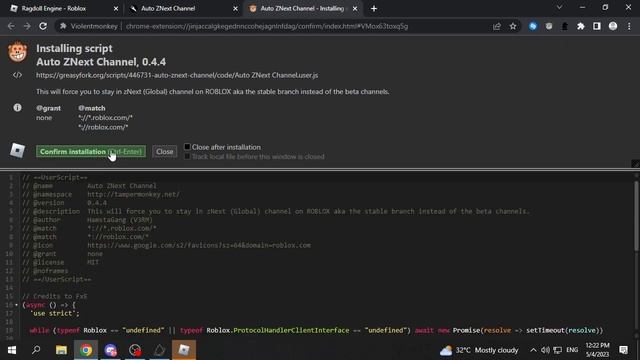Click the Roblox Studio taskbar icon
640x360 pixels.
click(x=159, y=350)
